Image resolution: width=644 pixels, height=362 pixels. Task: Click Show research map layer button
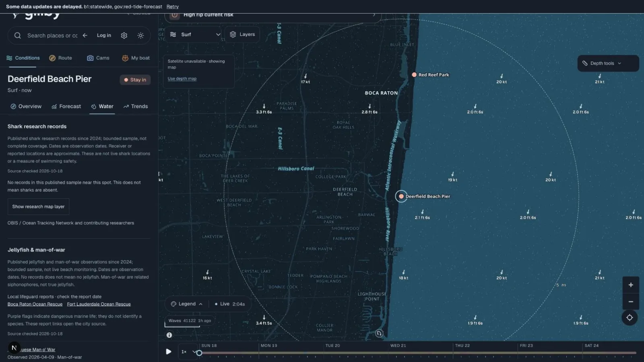(x=38, y=207)
